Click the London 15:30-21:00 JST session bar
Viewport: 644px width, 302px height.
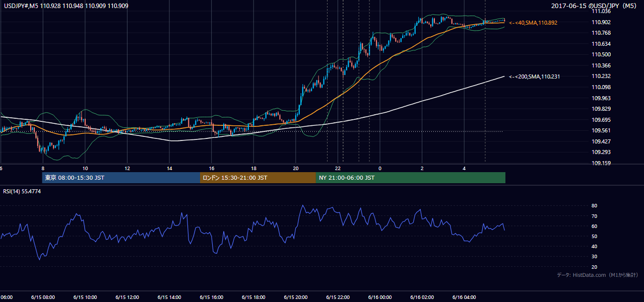[258, 178]
